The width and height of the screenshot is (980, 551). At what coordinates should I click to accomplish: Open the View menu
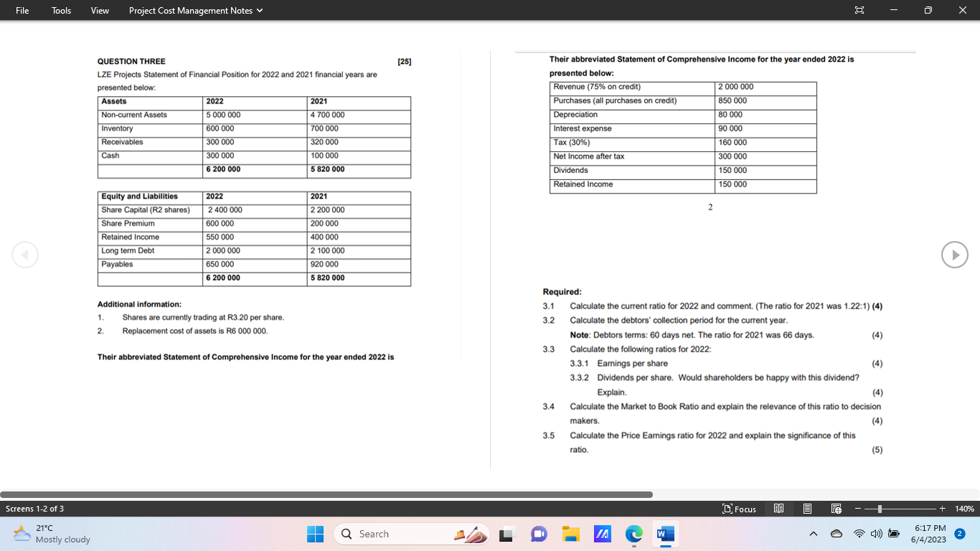pyautogui.click(x=99, y=11)
